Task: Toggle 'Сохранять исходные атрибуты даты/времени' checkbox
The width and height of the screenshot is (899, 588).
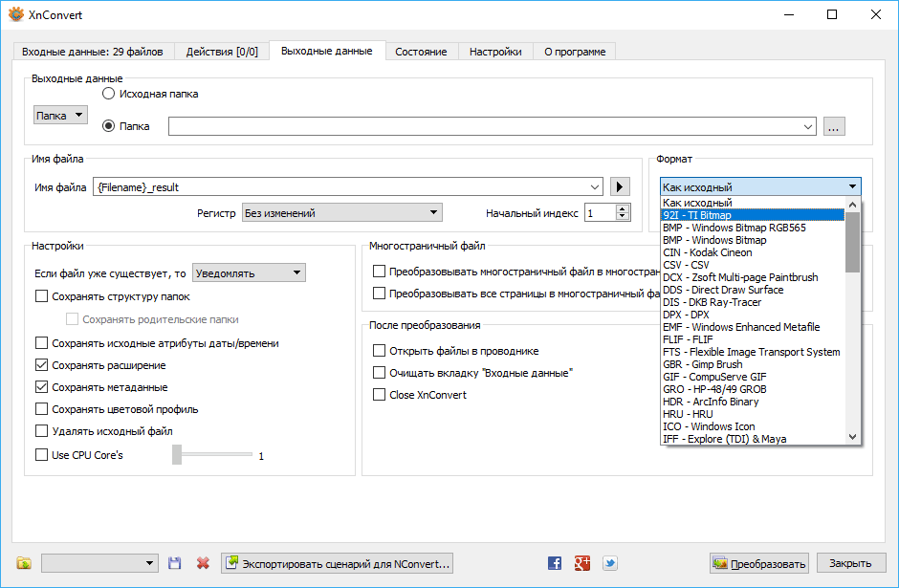Action: [41, 342]
